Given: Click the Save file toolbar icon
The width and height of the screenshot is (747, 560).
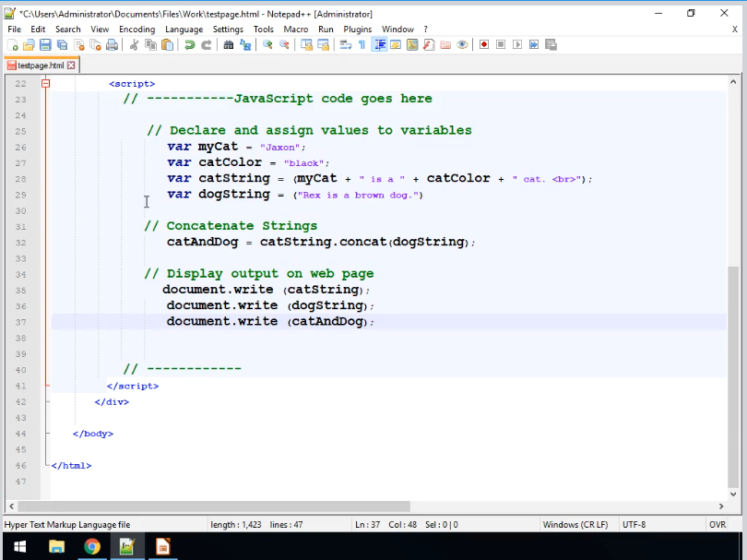Looking at the screenshot, I should point(45,44).
